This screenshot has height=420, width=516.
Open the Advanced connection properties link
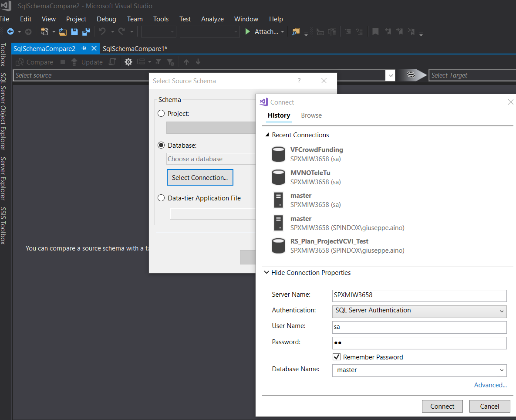click(x=490, y=385)
